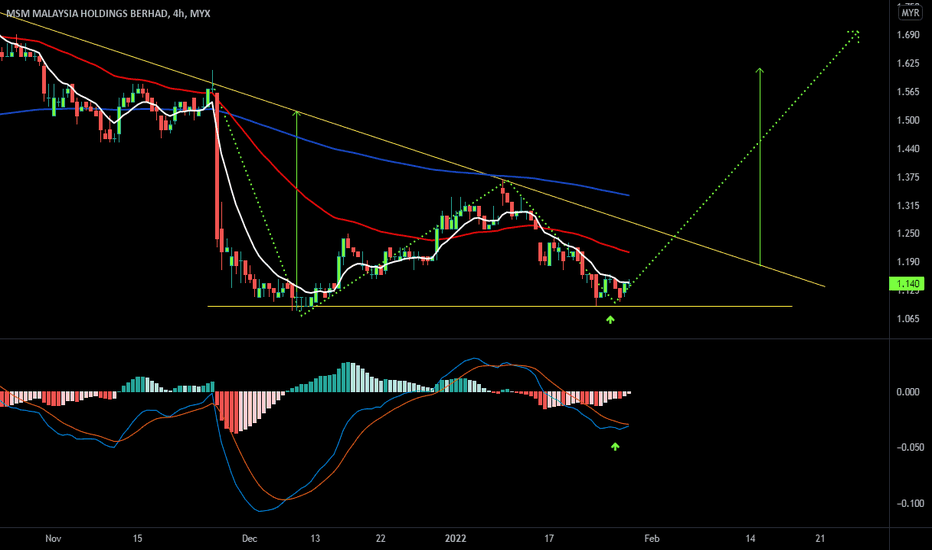932x550 pixels.
Task: Click the MYR currency button
Action: pyautogui.click(x=909, y=12)
